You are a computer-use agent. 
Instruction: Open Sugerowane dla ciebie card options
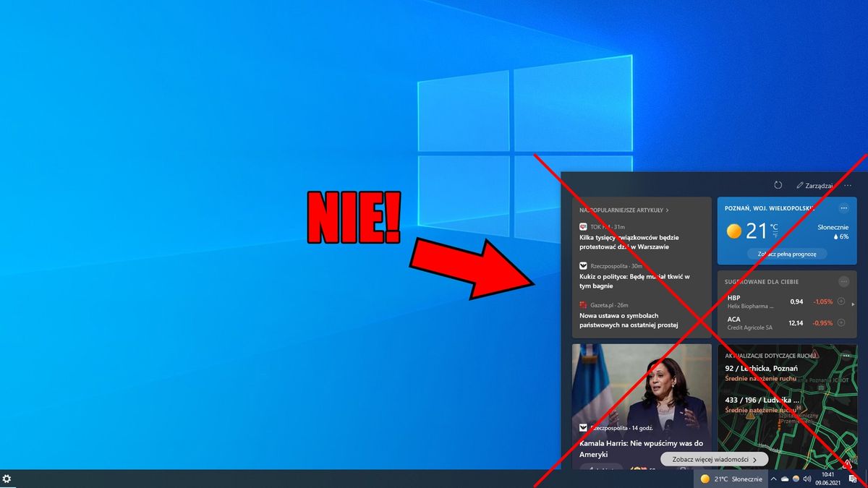(x=843, y=281)
